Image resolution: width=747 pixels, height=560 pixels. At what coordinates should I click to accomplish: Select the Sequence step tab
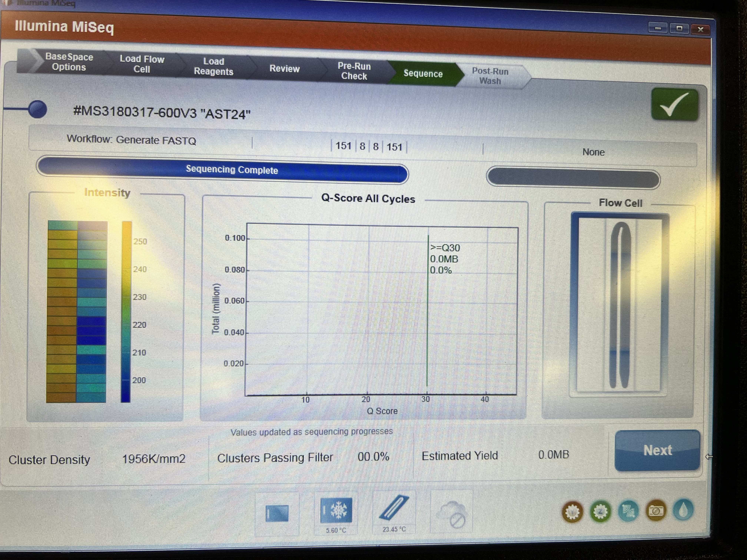coord(423,74)
